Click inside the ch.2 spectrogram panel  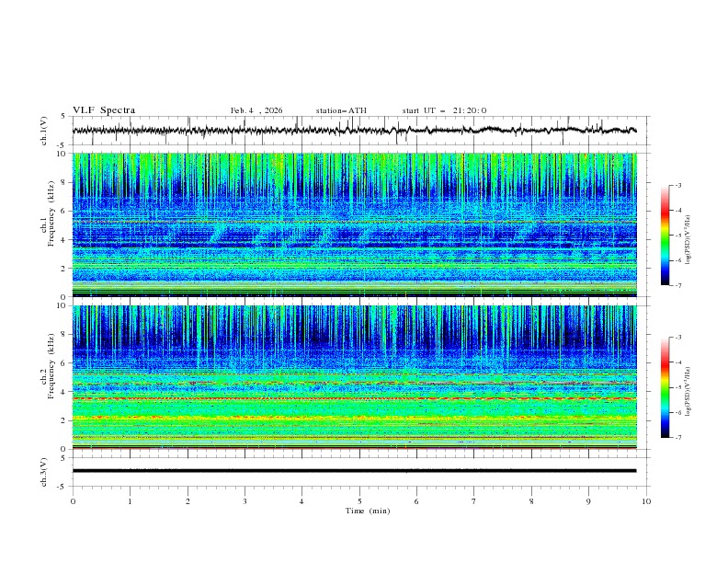pos(354,377)
